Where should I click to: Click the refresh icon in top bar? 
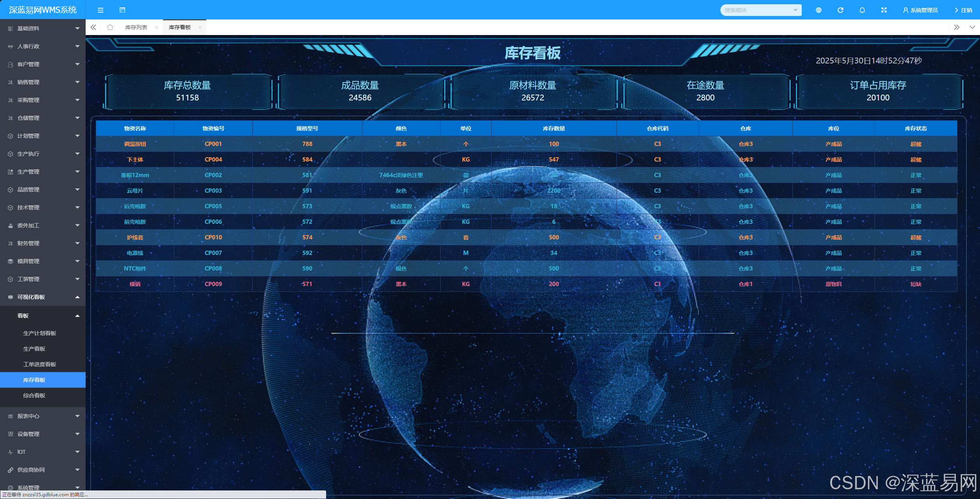[x=840, y=10]
